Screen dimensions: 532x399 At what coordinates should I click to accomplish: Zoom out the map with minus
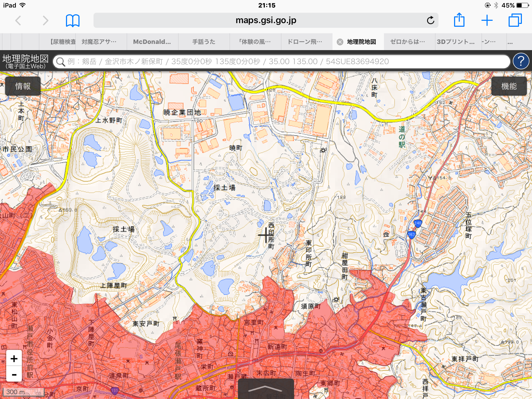coord(14,374)
